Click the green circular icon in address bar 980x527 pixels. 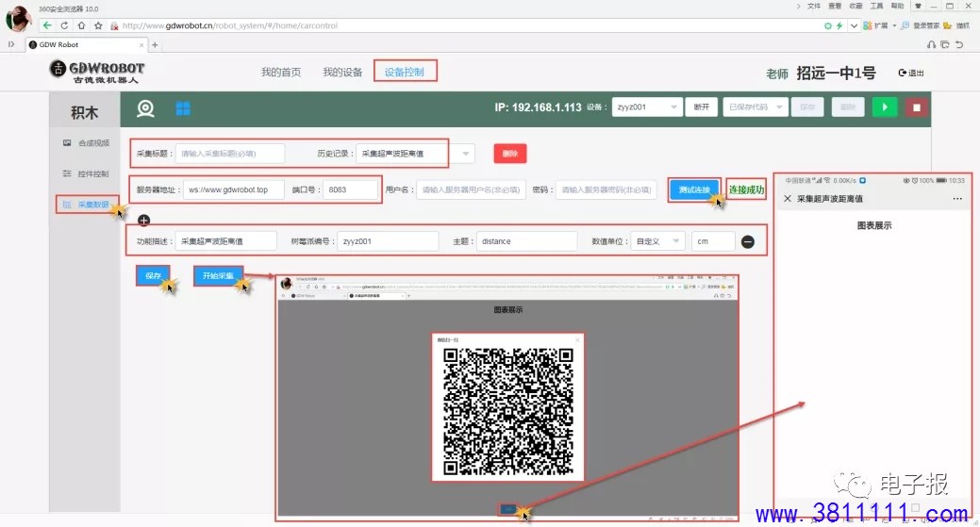(828, 25)
